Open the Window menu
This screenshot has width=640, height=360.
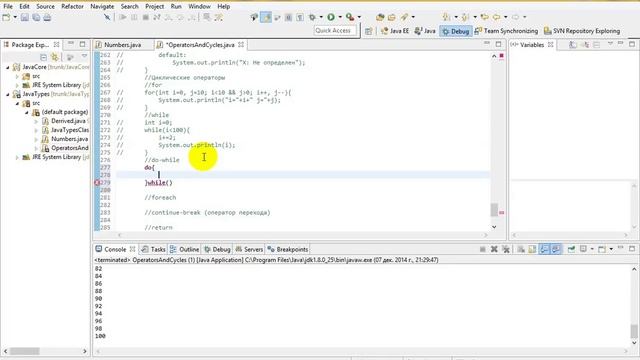[199, 7]
